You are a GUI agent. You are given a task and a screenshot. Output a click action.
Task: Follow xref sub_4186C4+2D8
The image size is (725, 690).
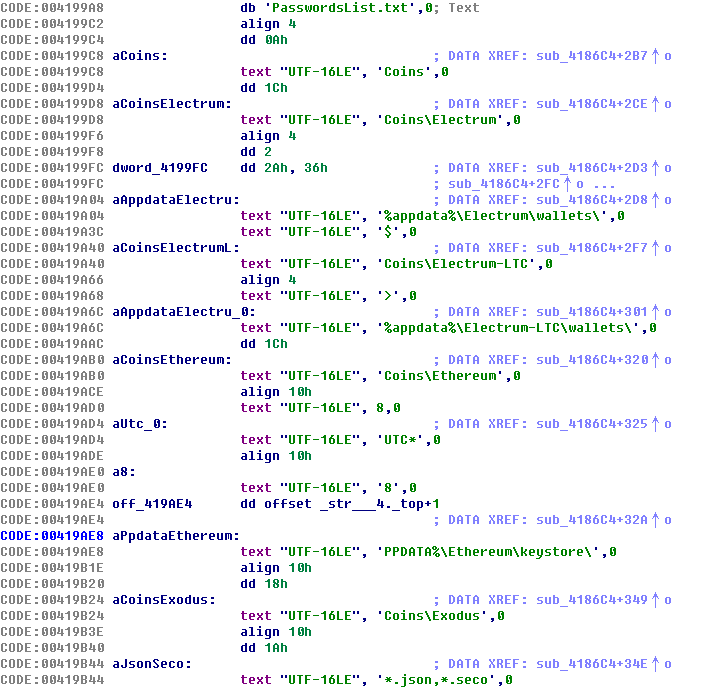click(591, 200)
